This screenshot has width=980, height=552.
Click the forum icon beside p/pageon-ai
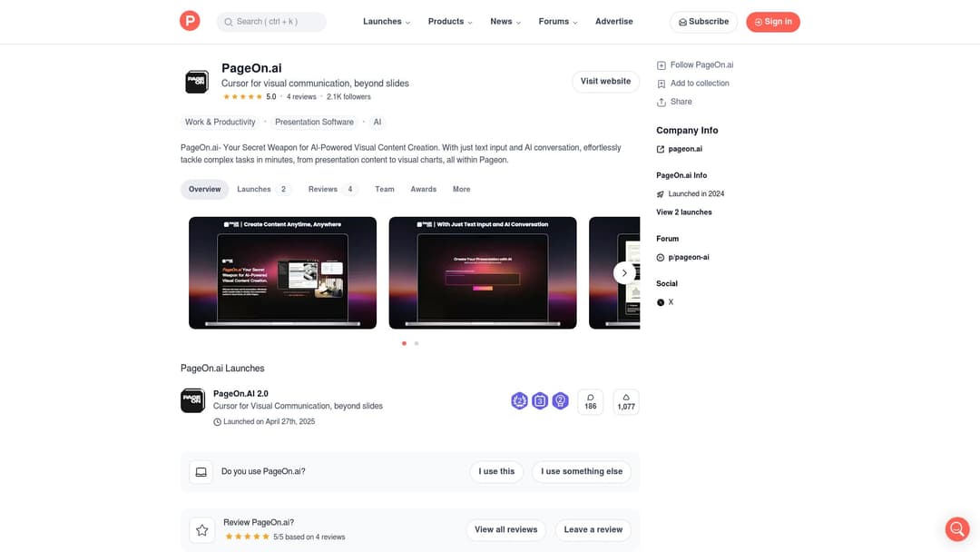point(661,258)
